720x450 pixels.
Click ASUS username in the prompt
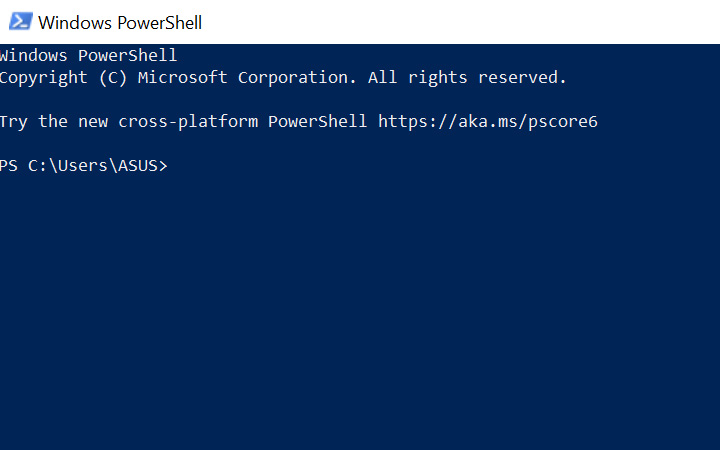click(138, 166)
